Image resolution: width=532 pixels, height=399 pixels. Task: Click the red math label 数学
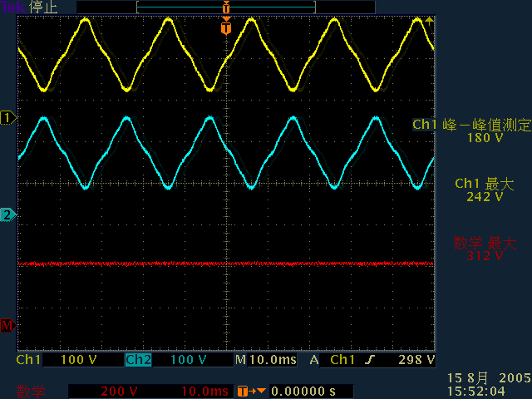point(31,392)
